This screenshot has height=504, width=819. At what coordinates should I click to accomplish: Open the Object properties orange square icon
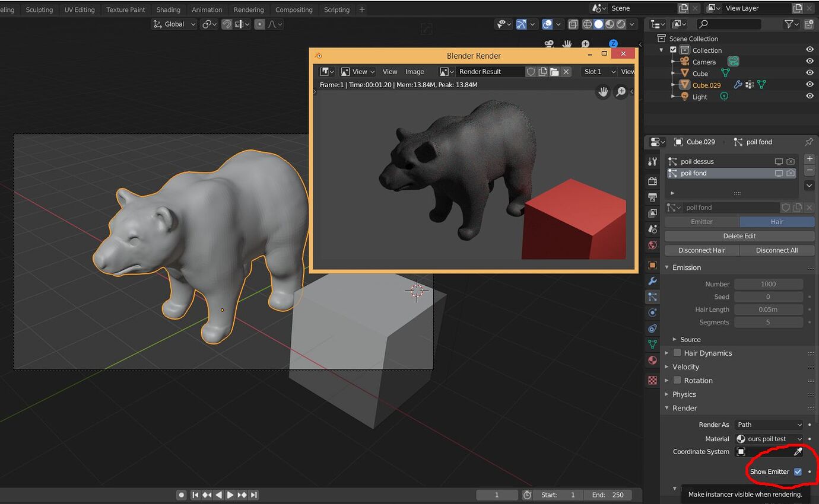tap(652, 265)
